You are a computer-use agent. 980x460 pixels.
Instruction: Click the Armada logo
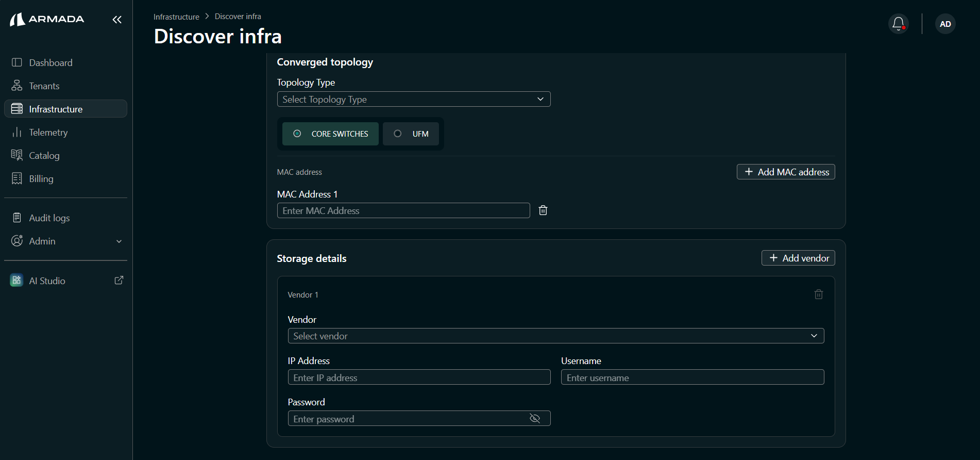47,20
